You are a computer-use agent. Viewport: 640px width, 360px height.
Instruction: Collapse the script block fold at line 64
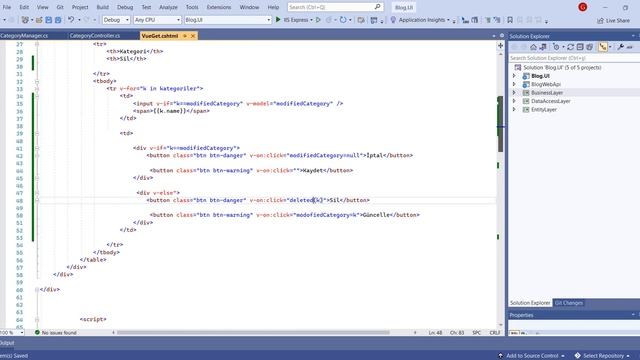(x=37, y=319)
